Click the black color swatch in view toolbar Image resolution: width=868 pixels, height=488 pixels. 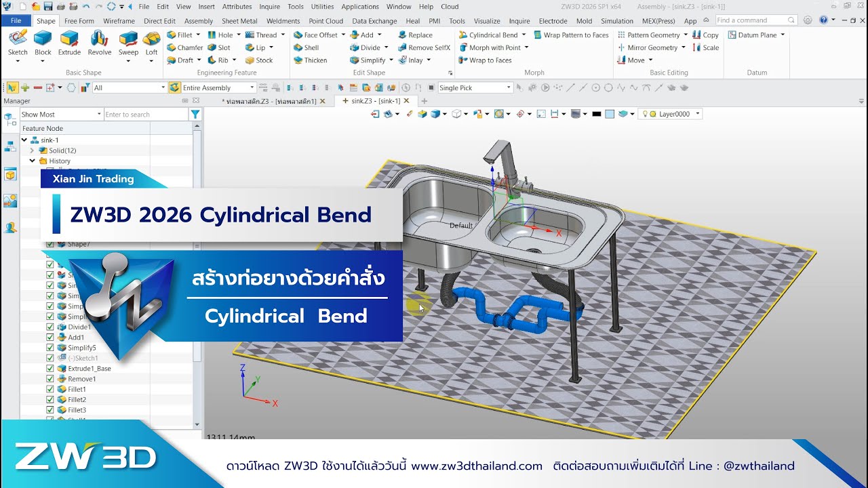click(x=597, y=114)
